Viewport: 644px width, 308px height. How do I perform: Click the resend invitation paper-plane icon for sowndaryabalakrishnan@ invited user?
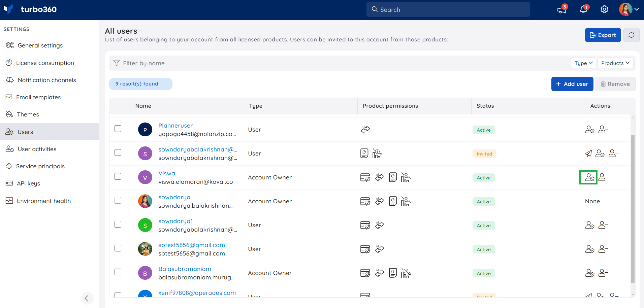point(588,153)
